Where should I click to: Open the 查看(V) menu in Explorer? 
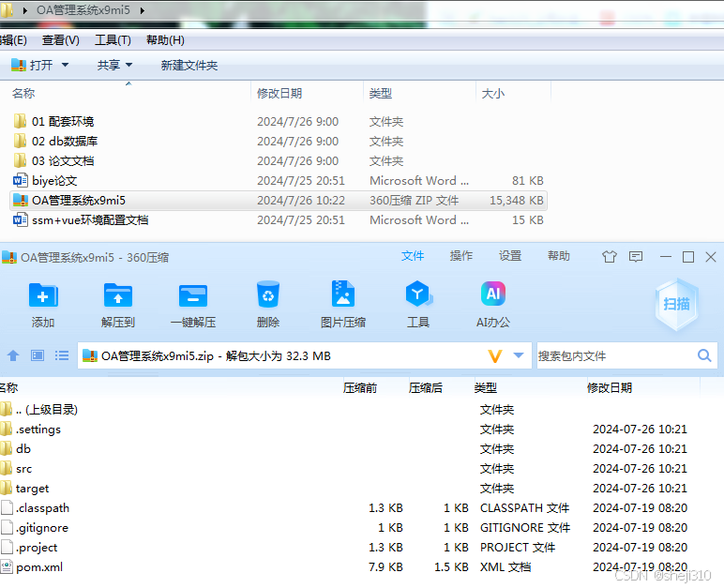60,40
